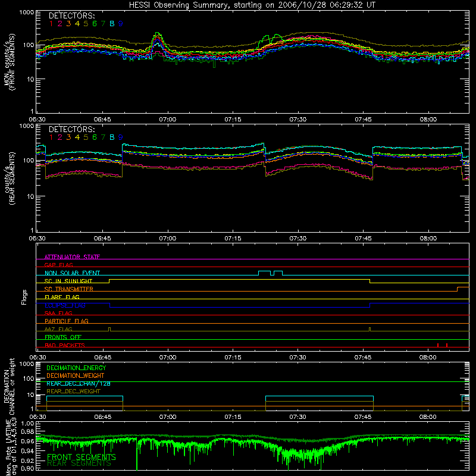
Task: Select red detector number 1 in the rear segments legend
Action: [51, 137]
